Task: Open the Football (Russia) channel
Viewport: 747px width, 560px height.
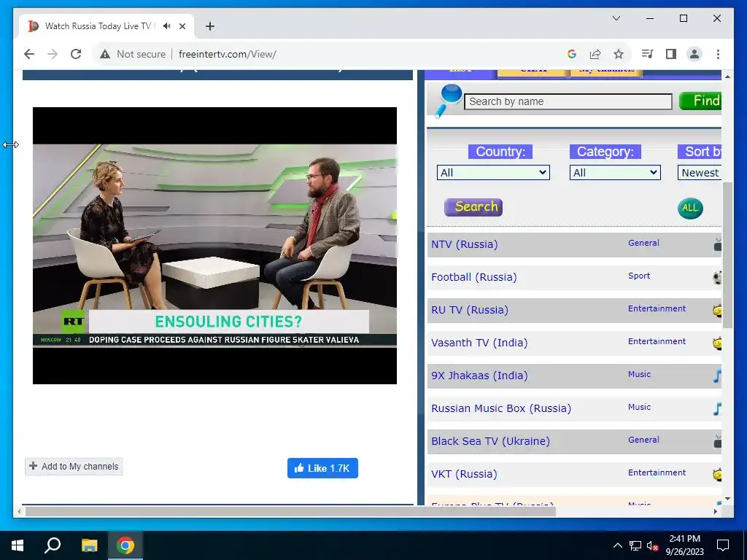Action: tap(474, 277)
